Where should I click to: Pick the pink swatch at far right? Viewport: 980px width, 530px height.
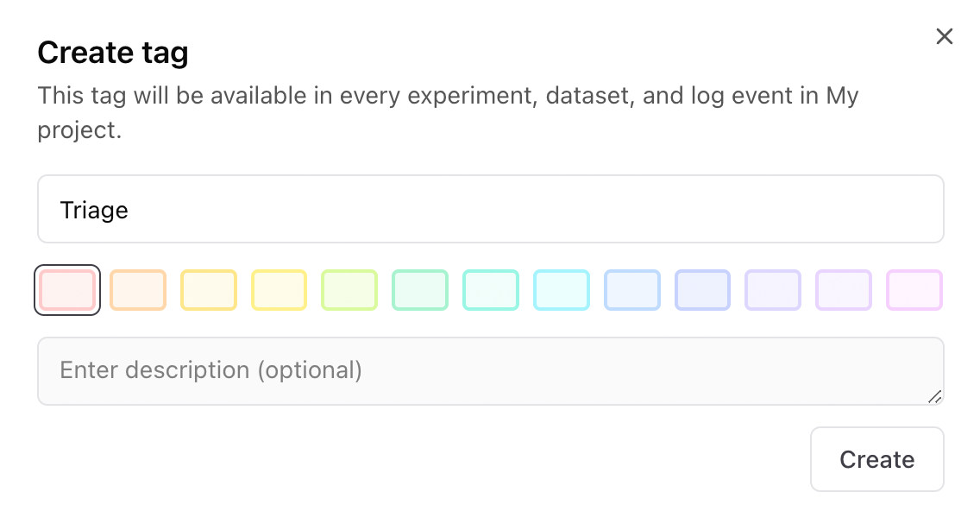pyautogui.click(x=914, y=290)
